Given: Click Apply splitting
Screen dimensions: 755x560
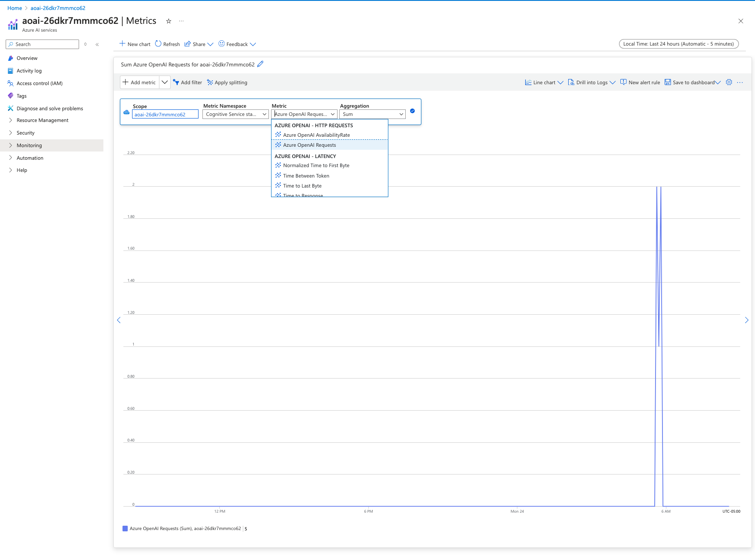Looking at the screenshot, I should pyautogui.click(x=227, y=82).
